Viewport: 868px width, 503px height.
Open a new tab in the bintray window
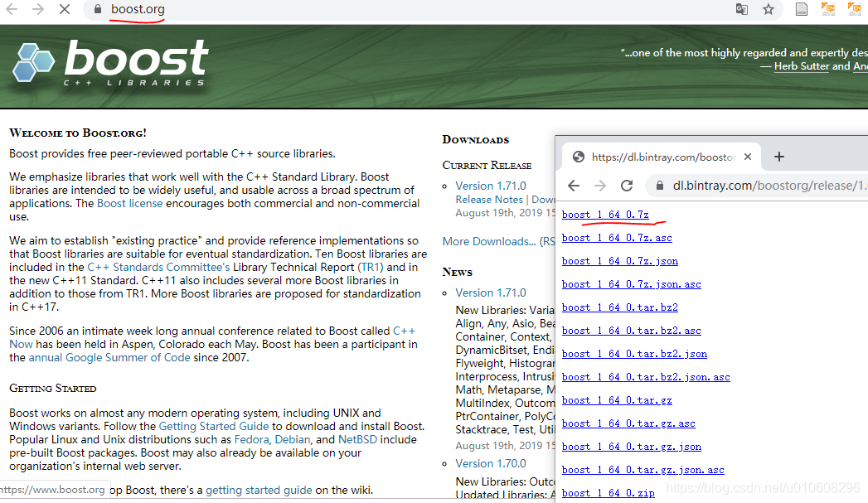coord(778,156)
